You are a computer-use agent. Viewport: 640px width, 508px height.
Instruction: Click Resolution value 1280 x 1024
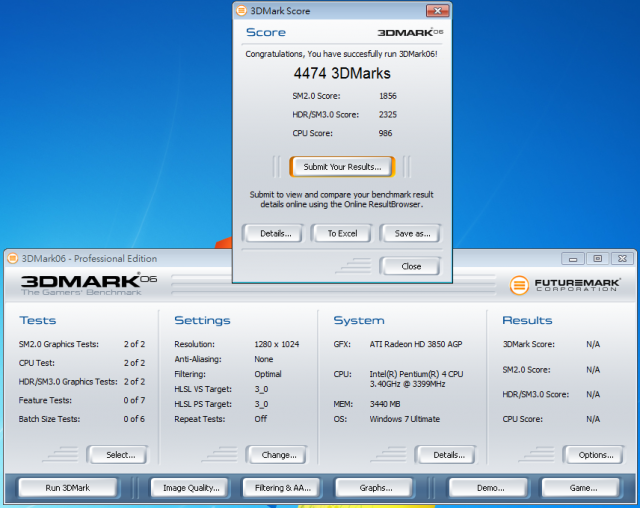point(276,344)
